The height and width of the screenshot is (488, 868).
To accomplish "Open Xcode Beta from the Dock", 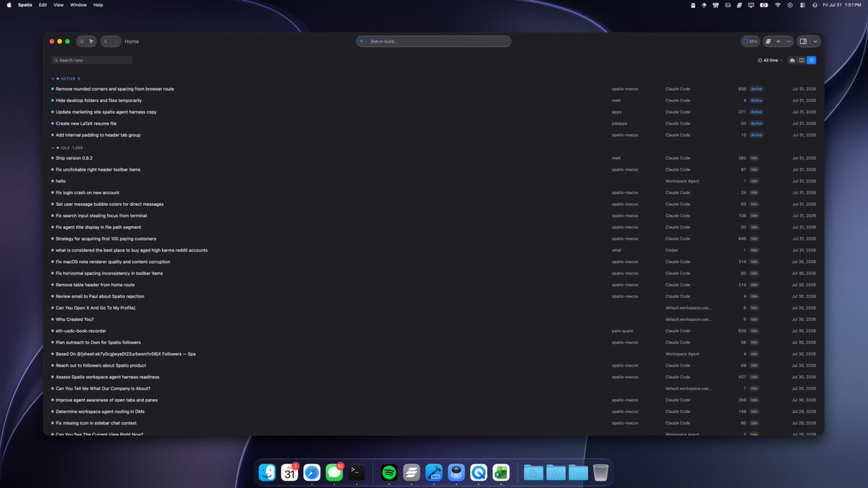I will pyautogui.click(x=433, y=472).
